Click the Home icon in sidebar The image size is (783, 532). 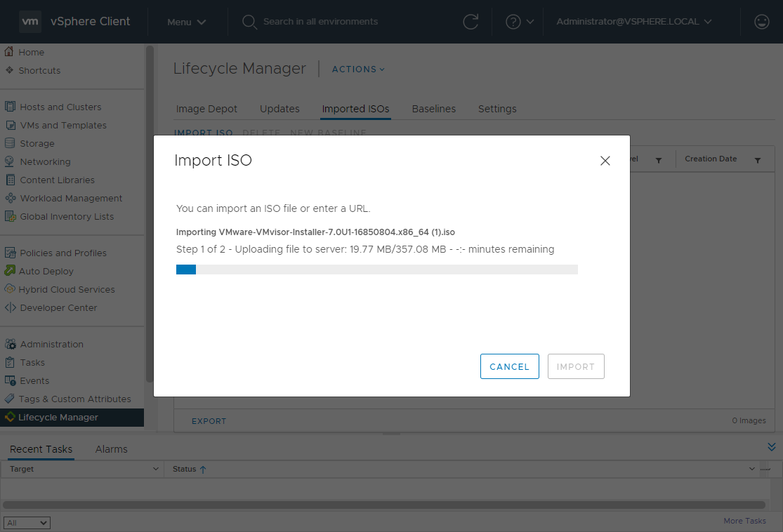(9, 51)
